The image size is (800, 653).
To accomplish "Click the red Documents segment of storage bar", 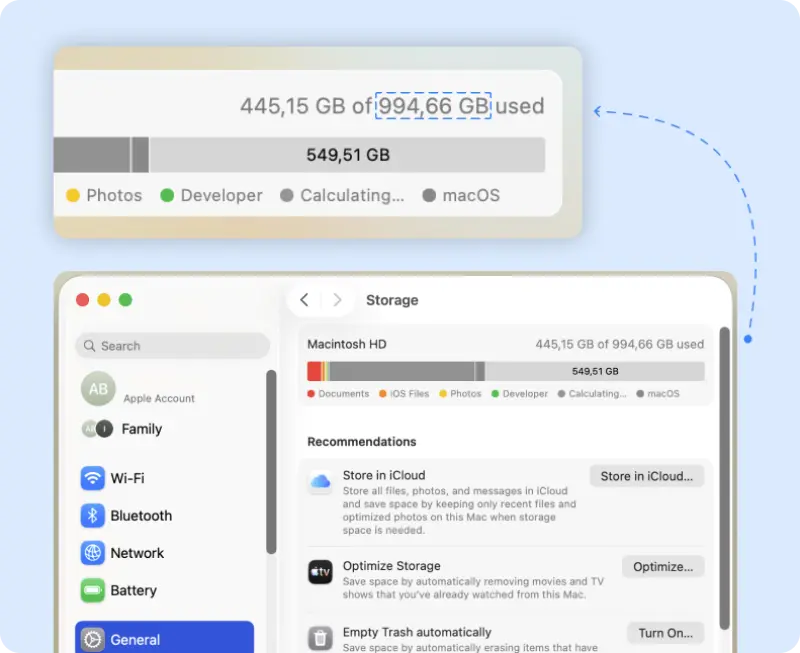I will [x=314, y=371].
